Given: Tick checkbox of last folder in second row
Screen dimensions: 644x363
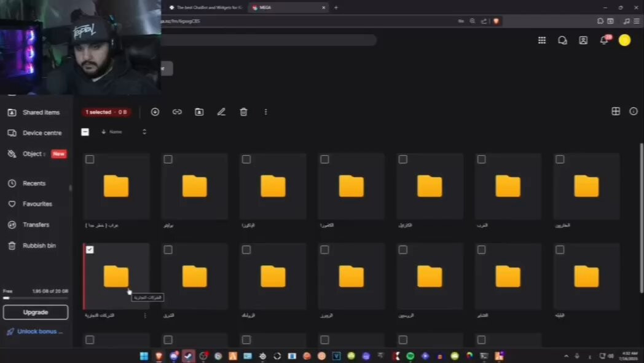Looking at the screenshot, I should (560, 250).
